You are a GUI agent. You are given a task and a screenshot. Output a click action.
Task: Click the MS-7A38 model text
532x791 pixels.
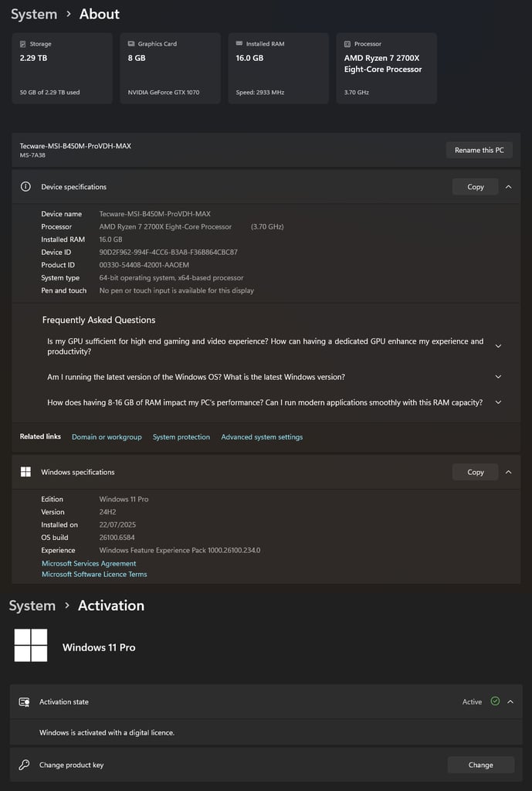point(32,155)
